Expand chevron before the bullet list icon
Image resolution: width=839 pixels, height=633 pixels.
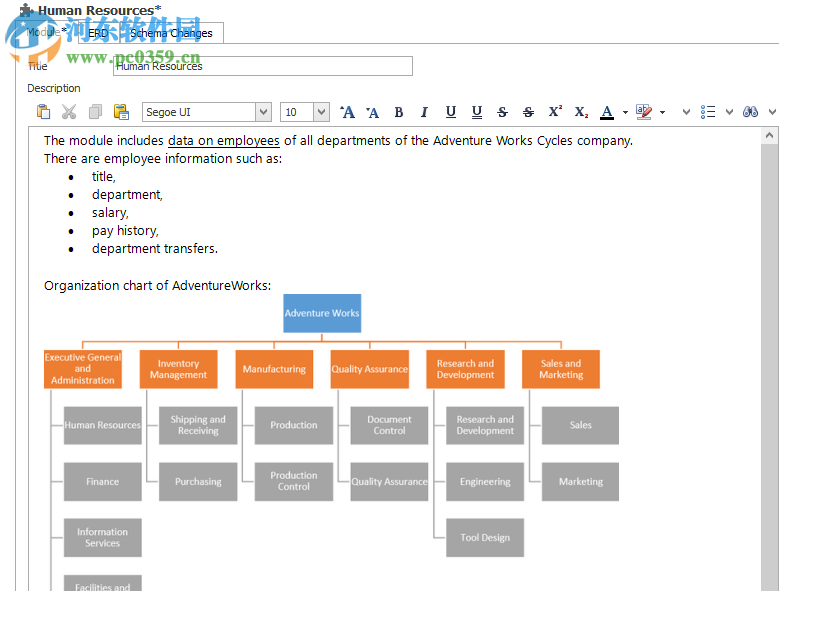(686, 112)
